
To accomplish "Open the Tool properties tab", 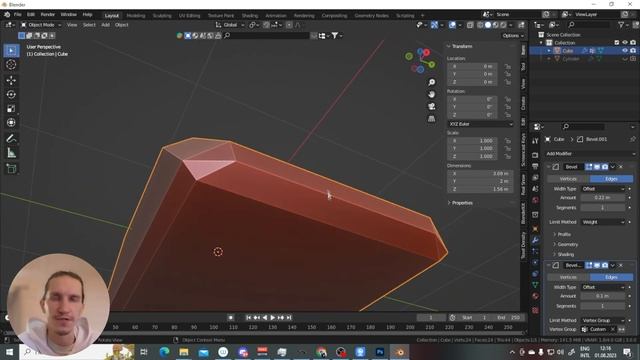I will tap(535, 141).
